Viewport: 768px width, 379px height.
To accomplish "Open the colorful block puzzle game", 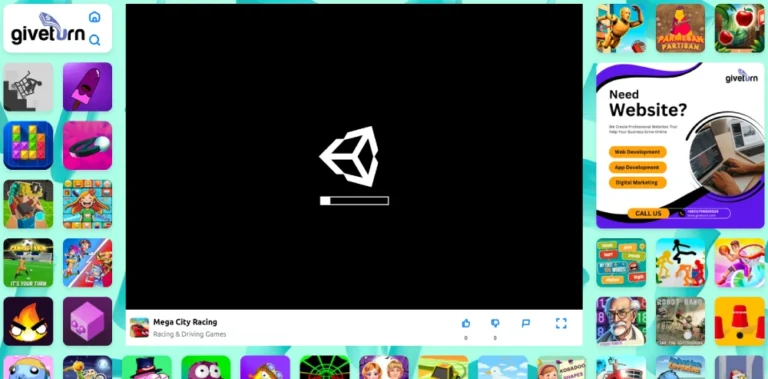I will point(28,145).
